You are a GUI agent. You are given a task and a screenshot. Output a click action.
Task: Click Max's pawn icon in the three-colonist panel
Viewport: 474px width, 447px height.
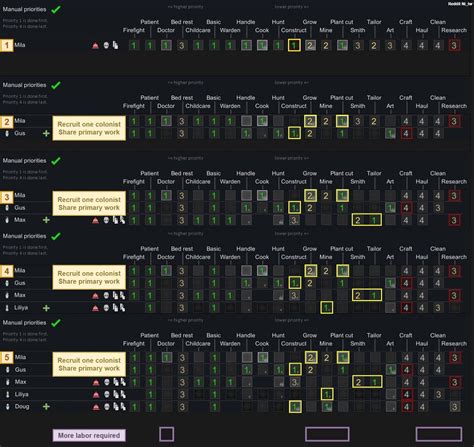(x=7, y=220)
